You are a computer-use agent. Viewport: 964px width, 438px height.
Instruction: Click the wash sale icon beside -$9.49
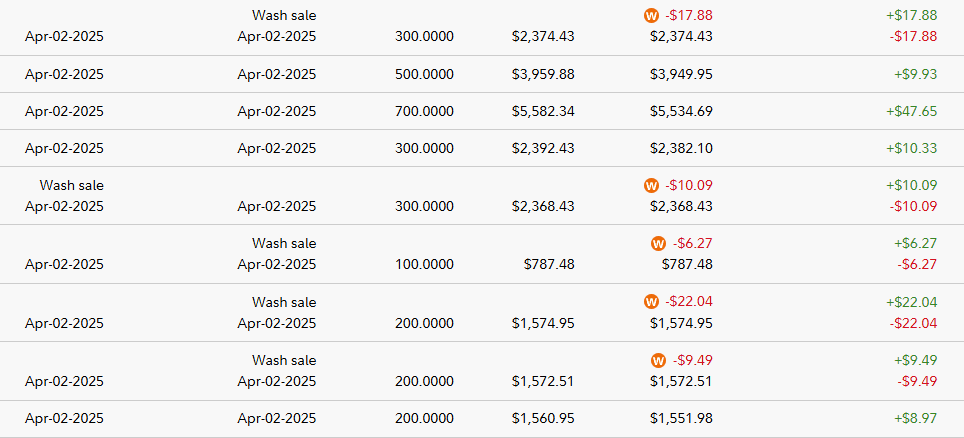pyautogui.click(x=658, y=360)
